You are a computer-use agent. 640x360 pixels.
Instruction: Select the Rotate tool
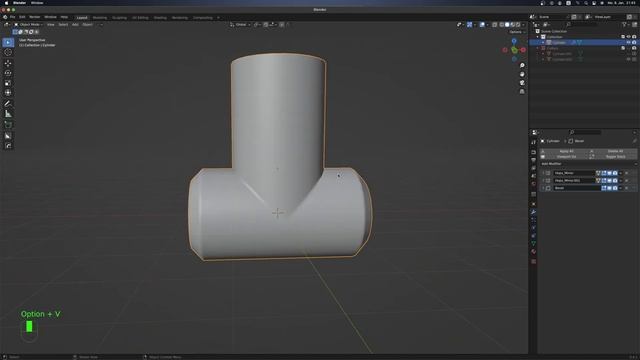(x=8, y=73)
